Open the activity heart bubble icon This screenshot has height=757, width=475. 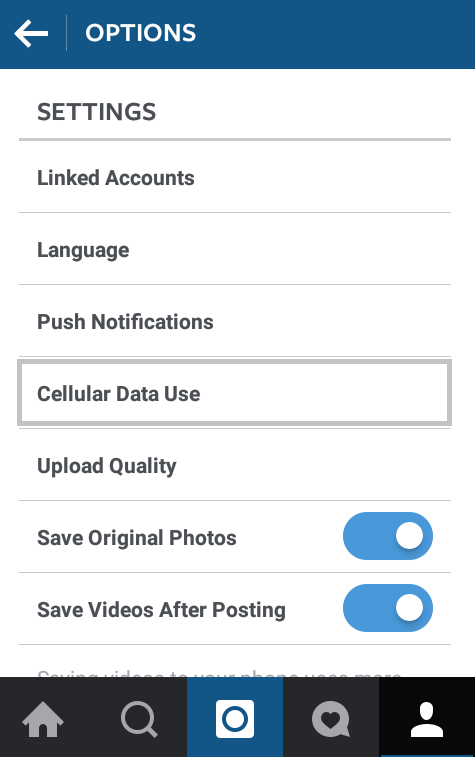(x=331, y=719)
